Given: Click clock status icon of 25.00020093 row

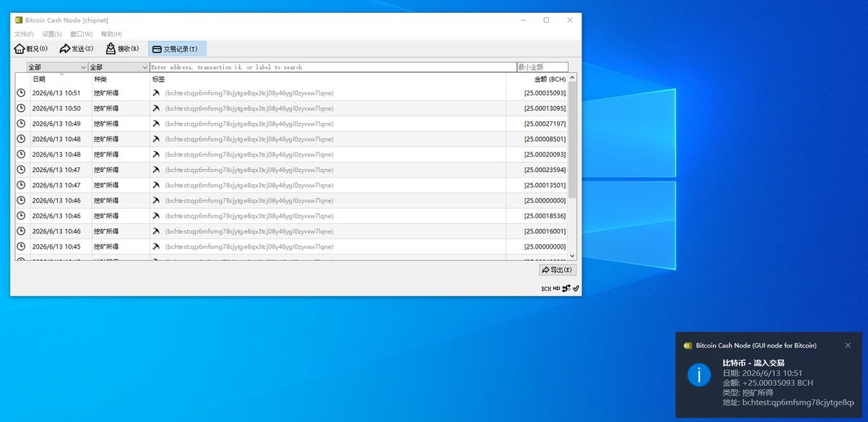Looking at the screenshot, I should (x=21, y=155).
